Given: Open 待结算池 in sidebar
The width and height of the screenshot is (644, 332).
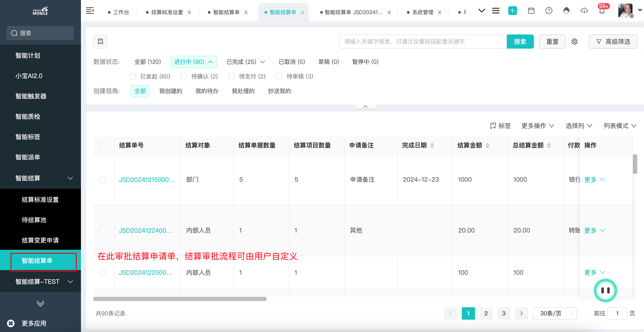Looking at the screenshot, I should (40, 220).
